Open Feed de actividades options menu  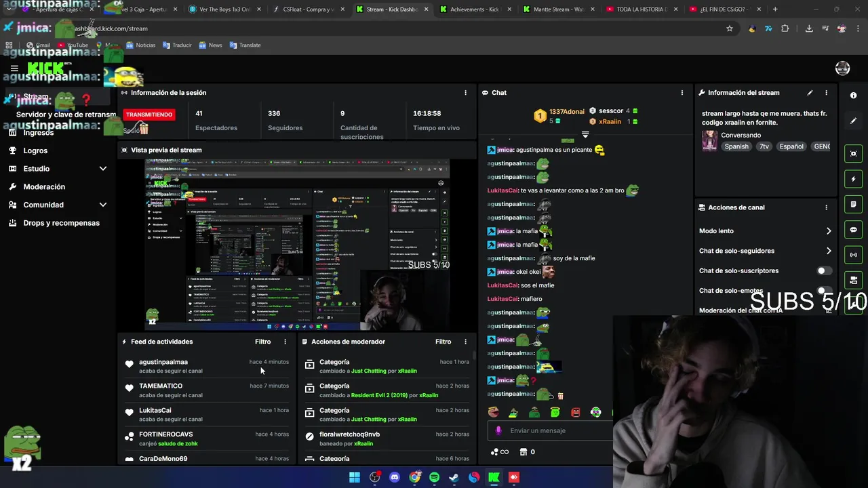click(x=285, y=342)
